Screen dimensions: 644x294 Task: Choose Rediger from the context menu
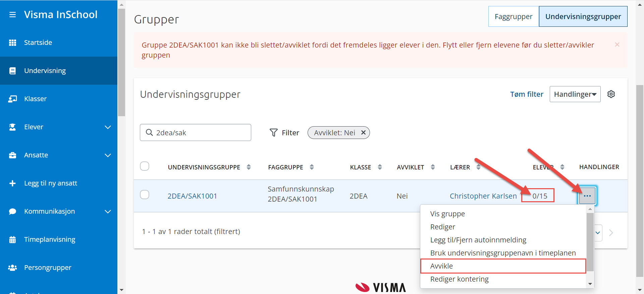(443, 227)
